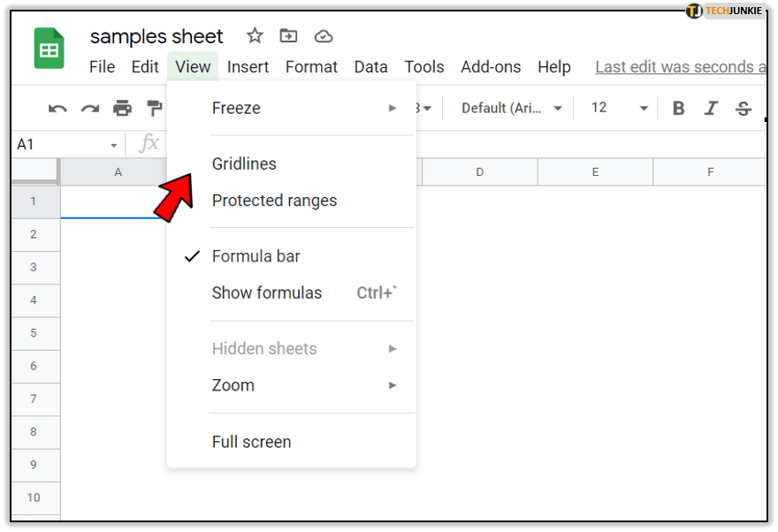Click the Google Sheets home logo
This screenshot has height=532, width=778.
[50, 48]
